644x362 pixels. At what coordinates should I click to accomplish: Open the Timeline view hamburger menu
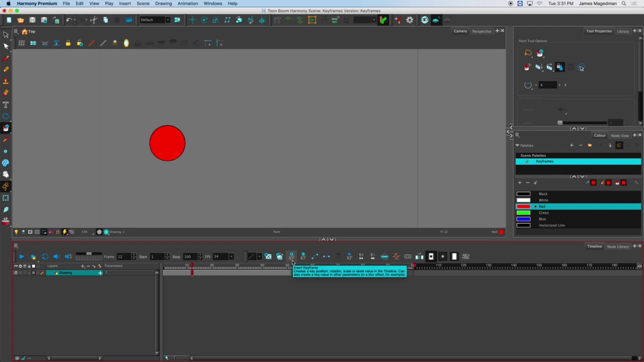(16, 246)
